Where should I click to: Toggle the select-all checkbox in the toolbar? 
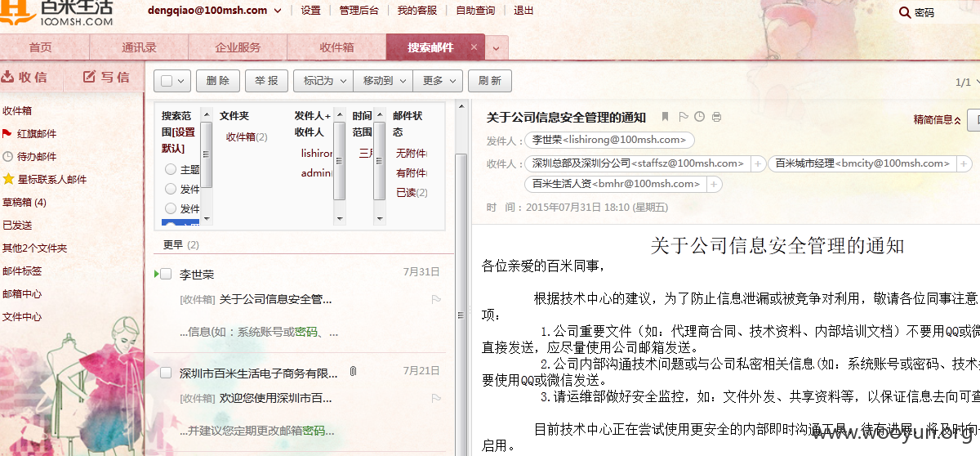pos(167,81)
